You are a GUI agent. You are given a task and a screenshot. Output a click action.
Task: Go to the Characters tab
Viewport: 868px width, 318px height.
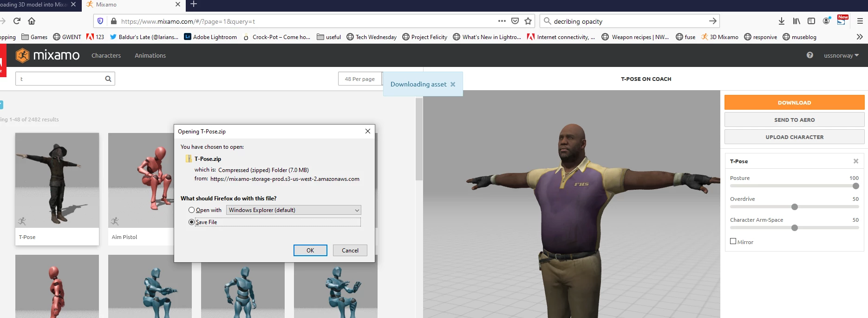pyautogui.click(x=106, y=55)
